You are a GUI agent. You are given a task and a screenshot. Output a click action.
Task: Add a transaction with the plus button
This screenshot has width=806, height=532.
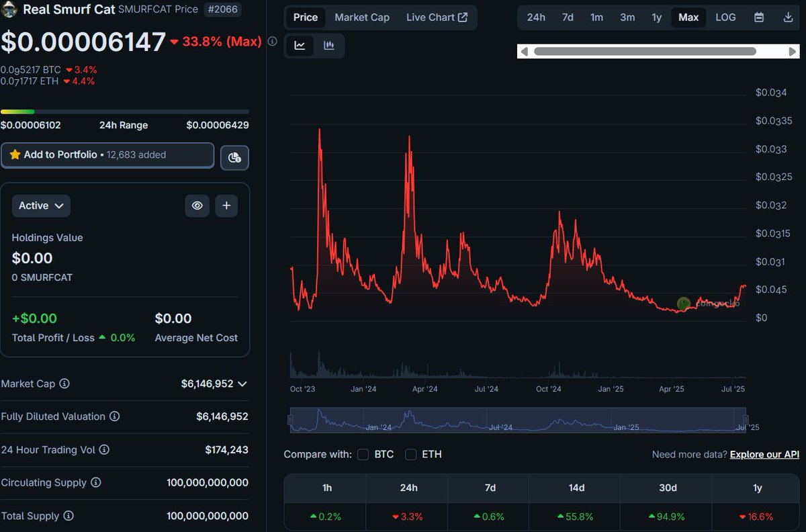[226, 206]
